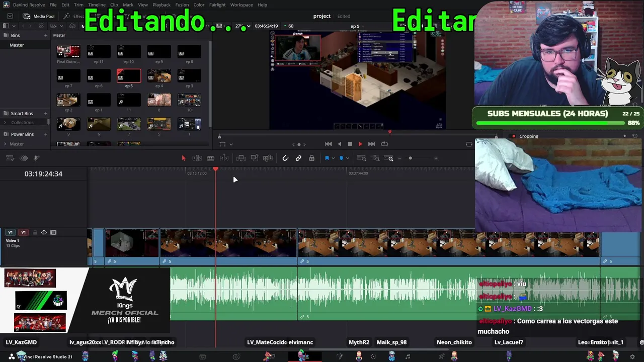This screenshot has height=362, width=644.
Task: Click the Full Extent Zoom icon
Action: 361,158
